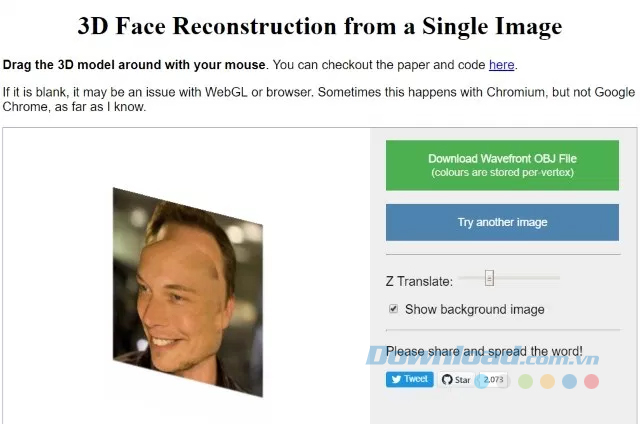Click the green circle share icon
Image resolution: width=640 pixels, height=424 pixels.
[x=526, y=381]
